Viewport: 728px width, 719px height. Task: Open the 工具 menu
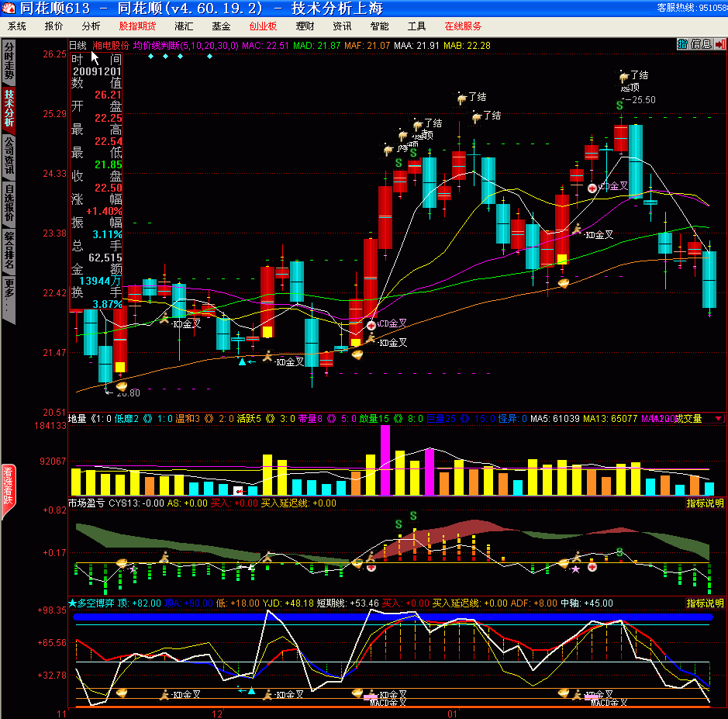[416, 26]
